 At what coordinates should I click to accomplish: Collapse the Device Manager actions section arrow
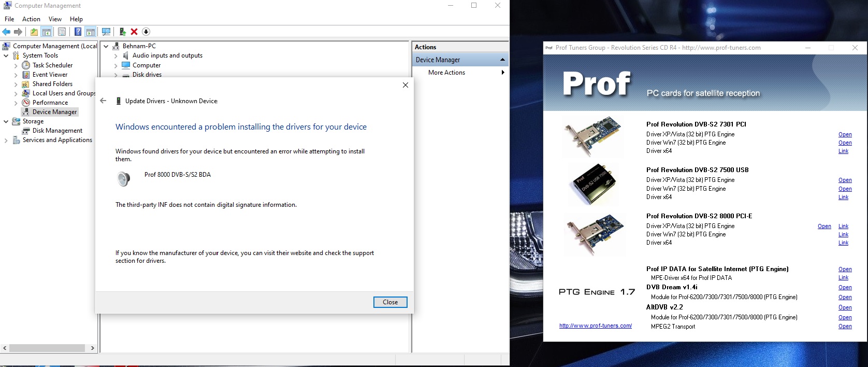pos(502,60)
